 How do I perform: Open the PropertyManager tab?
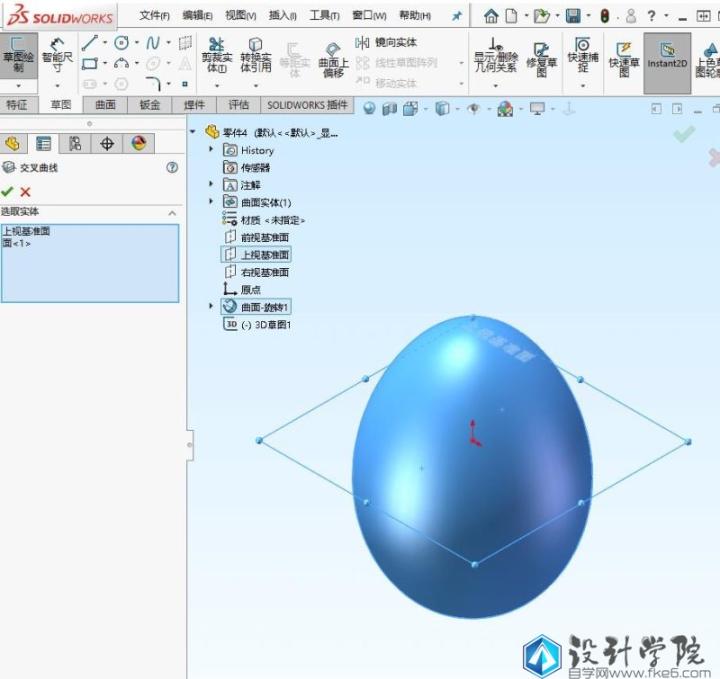tap(44, 144)
